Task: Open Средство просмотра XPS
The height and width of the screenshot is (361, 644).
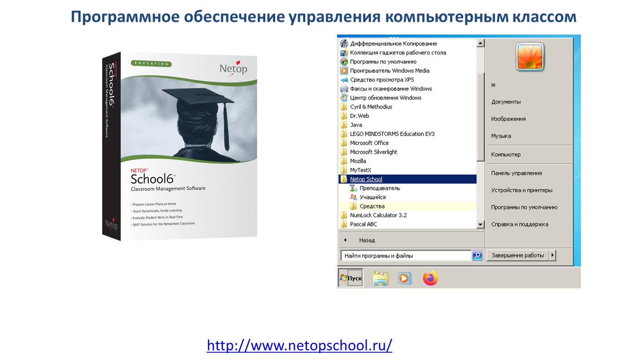Action: (x=381, y=80)
